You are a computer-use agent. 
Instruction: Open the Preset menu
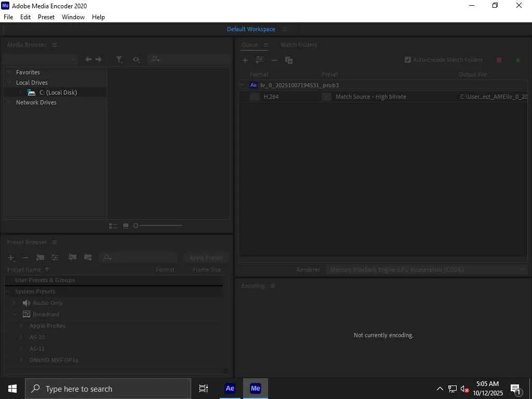(x=46, y=17)
